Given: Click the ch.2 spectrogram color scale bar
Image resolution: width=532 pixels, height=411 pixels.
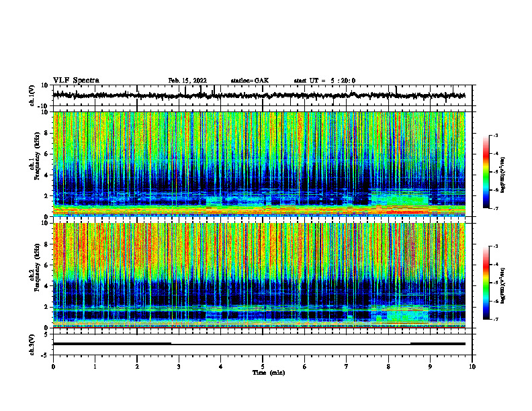Looking at the screenshot, I should (486, 283).
